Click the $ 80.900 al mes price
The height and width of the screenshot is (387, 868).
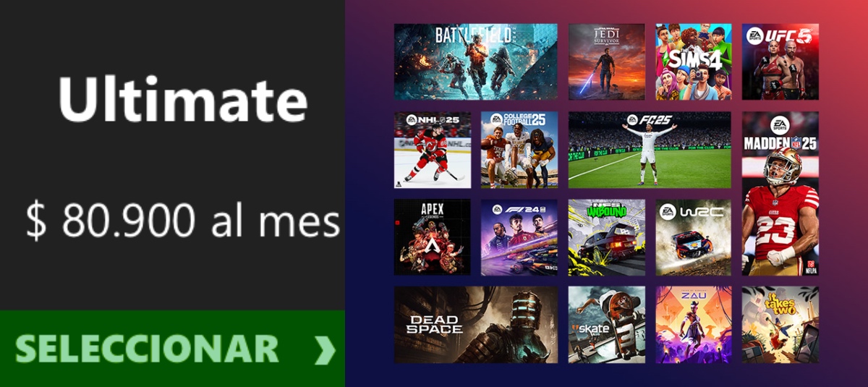pos(183,220)
